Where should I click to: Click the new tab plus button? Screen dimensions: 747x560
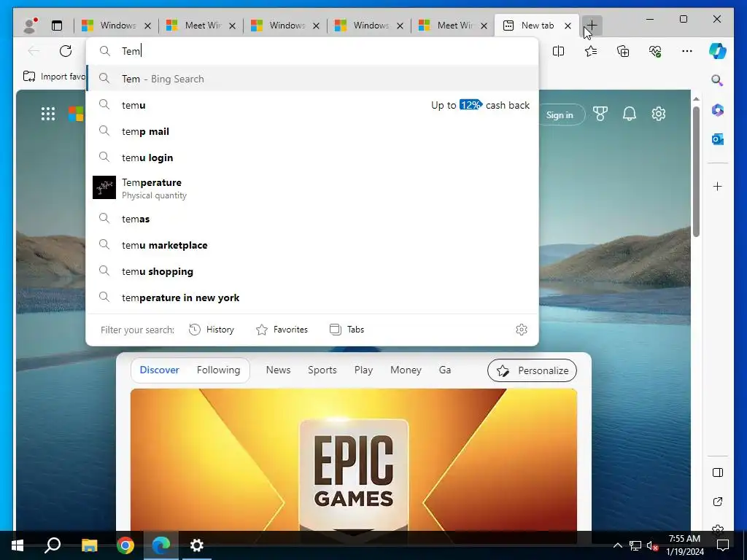592,26
